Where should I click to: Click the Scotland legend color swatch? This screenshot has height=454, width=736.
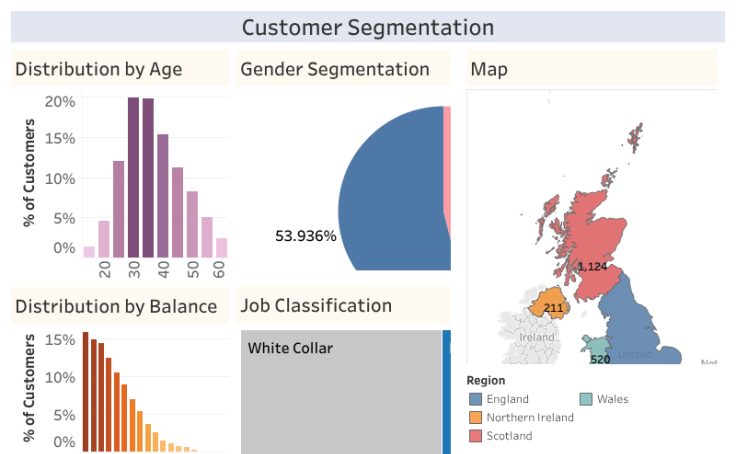(476, 435)
